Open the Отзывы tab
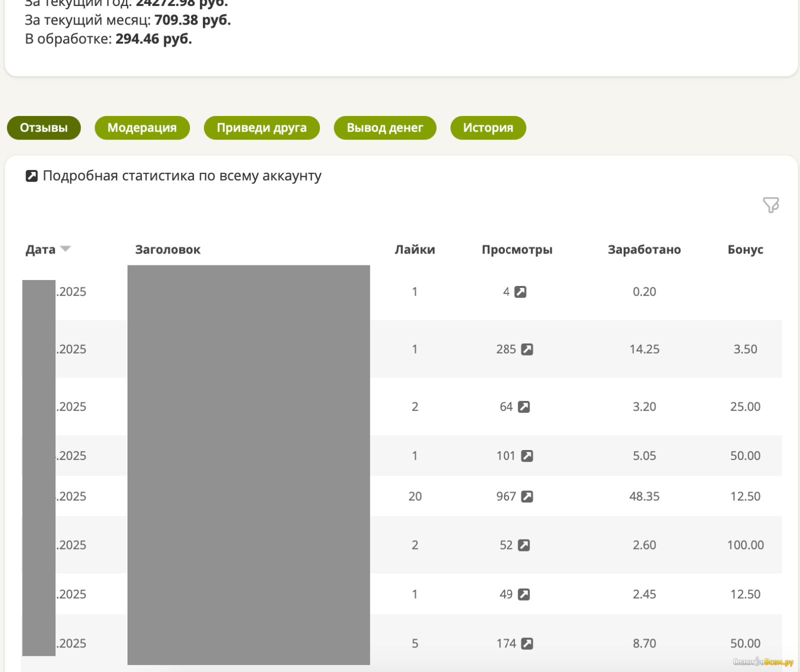The height and width of the screenshot is (672, 800). (x=43, y=128)
